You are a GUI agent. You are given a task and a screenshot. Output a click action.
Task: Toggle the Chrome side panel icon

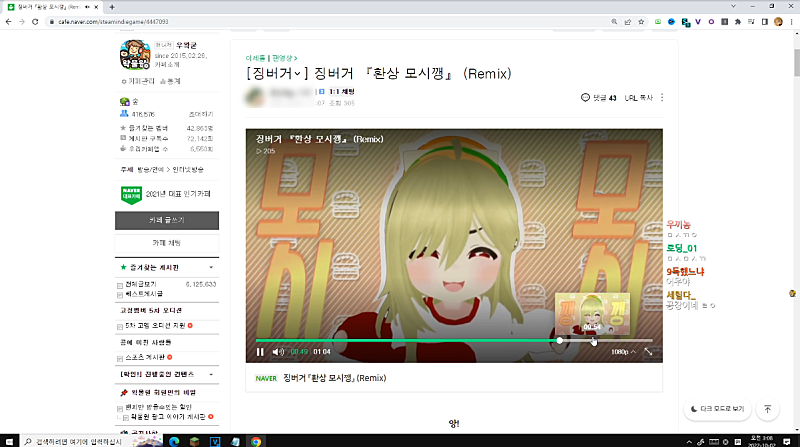pyautogui.click(x=764, y=22)
